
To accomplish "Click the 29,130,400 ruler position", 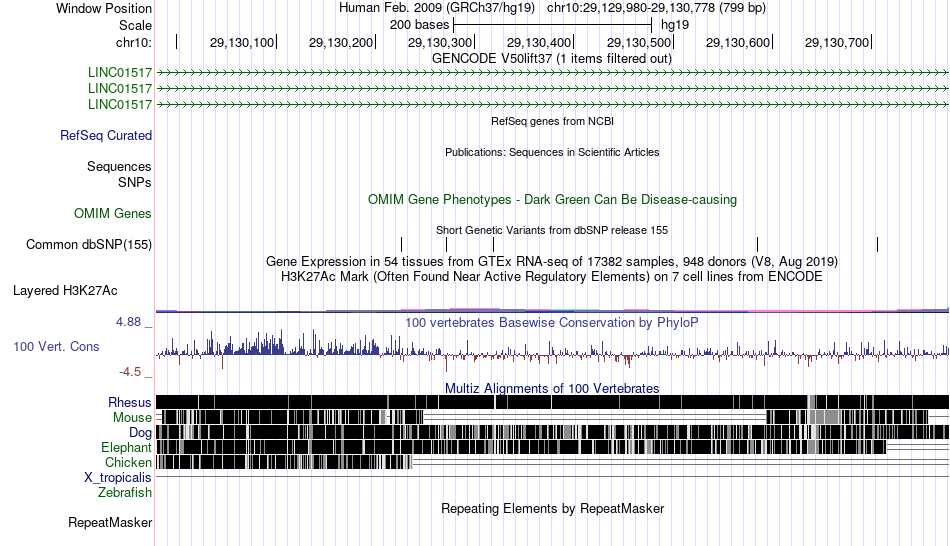I will point(539,42).
